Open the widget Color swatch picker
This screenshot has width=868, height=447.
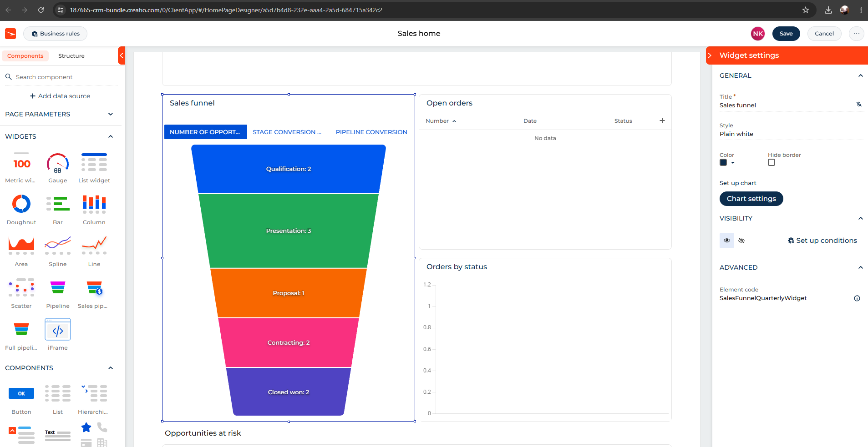click(x=727, y=163)
